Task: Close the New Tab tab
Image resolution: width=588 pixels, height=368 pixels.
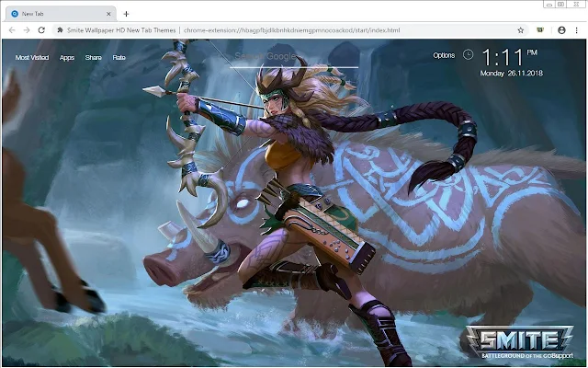Action: [108, 14]
